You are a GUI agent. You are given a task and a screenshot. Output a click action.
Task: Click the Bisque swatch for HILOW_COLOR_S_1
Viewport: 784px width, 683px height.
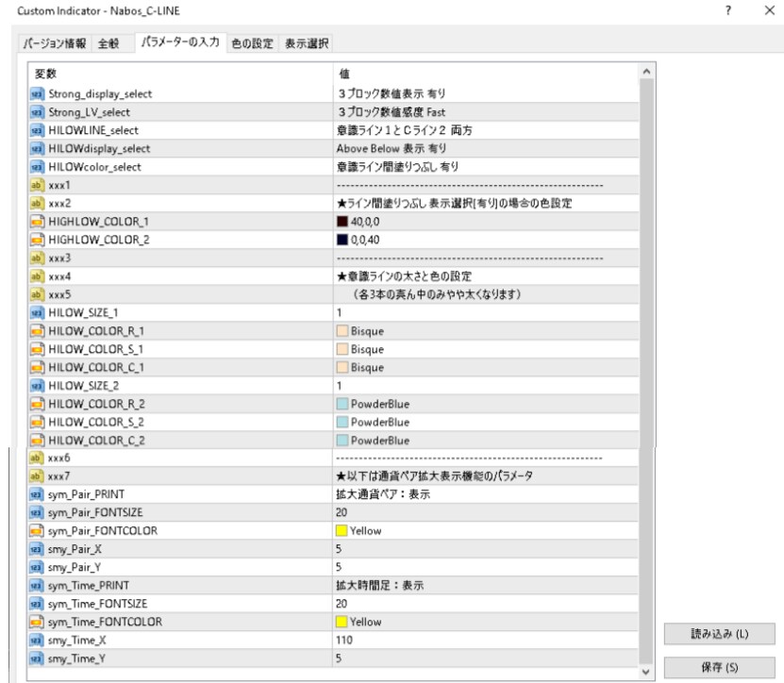tap(342, 349)
